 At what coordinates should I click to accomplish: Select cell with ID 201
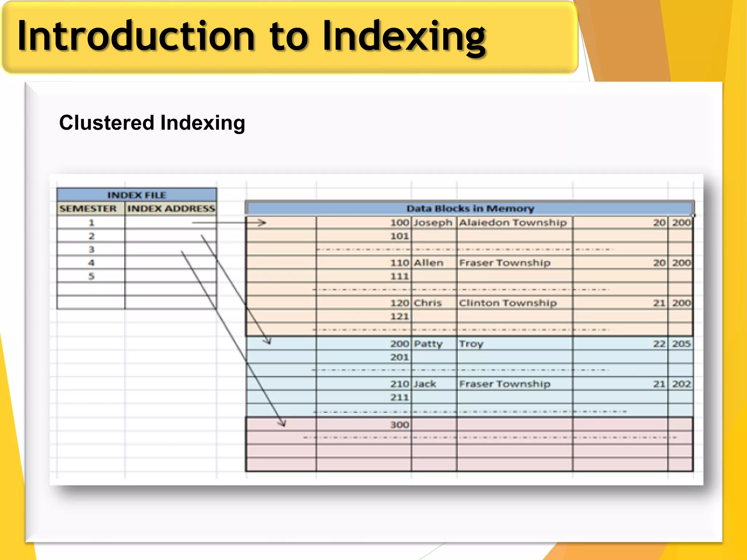[x=364, y=357]
